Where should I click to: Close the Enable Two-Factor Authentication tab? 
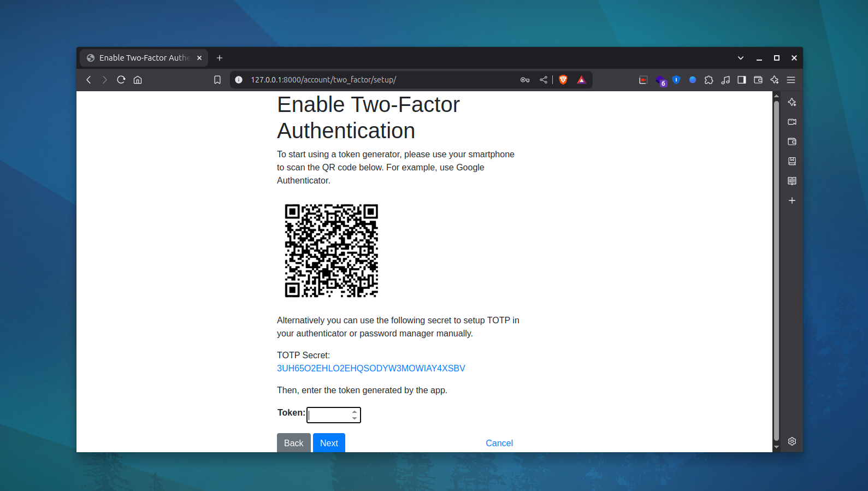(x=199, y=58)
